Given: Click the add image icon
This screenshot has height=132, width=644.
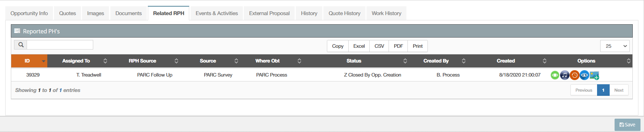Looking at the screenshot, I should click(x=595, y=75).
